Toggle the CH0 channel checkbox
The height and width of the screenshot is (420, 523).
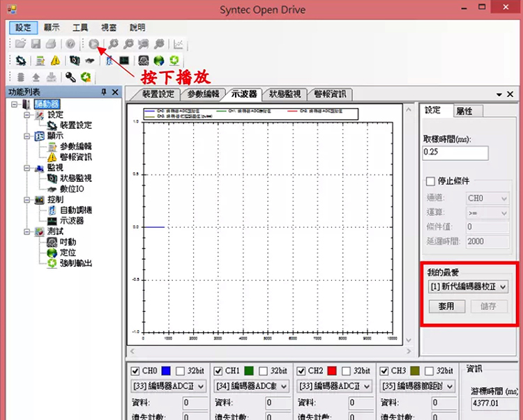(x=135, y=371)
